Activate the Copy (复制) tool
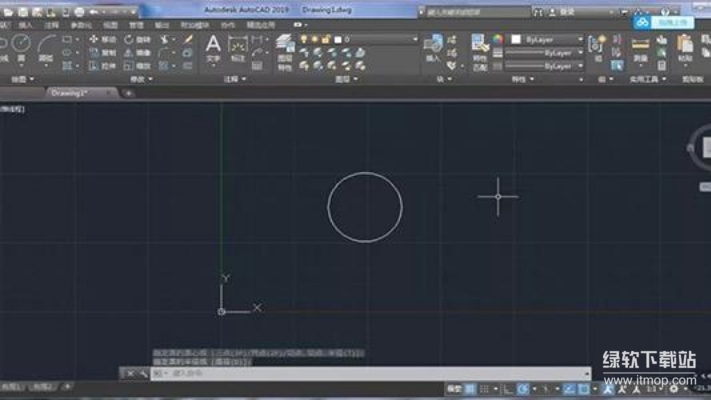Viewport: 711px width, 400px height. 102,53
